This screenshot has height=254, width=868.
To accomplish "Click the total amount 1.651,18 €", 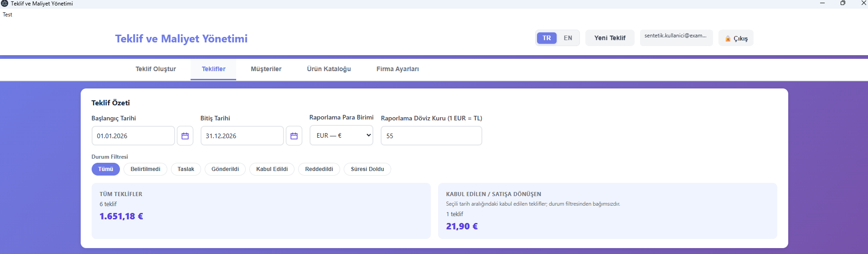I will click(121, 217).
